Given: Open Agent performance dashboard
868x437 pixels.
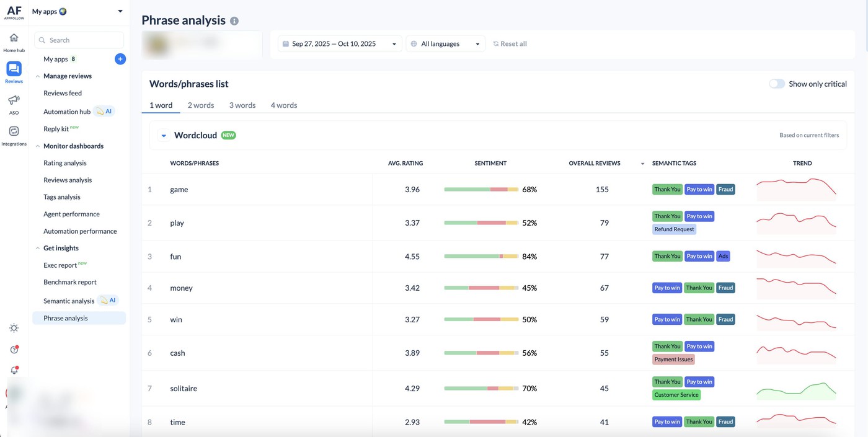Looking at the screenshot, I should point(71,214).
